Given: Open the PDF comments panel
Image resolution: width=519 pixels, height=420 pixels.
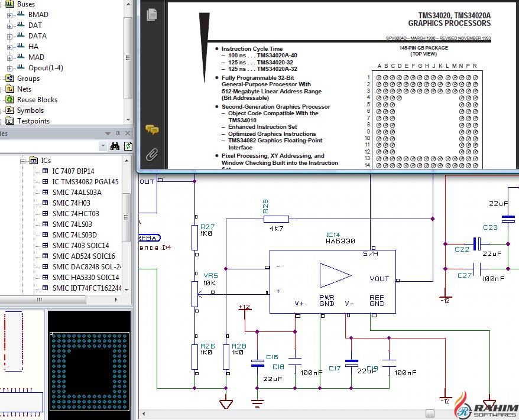Looking at the screenshot, I should point(152,129).
